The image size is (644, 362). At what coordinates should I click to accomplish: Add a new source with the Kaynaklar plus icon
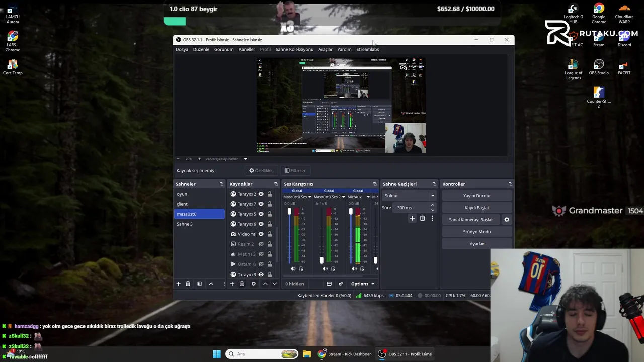pyautogui.click(x=232, y=284)
